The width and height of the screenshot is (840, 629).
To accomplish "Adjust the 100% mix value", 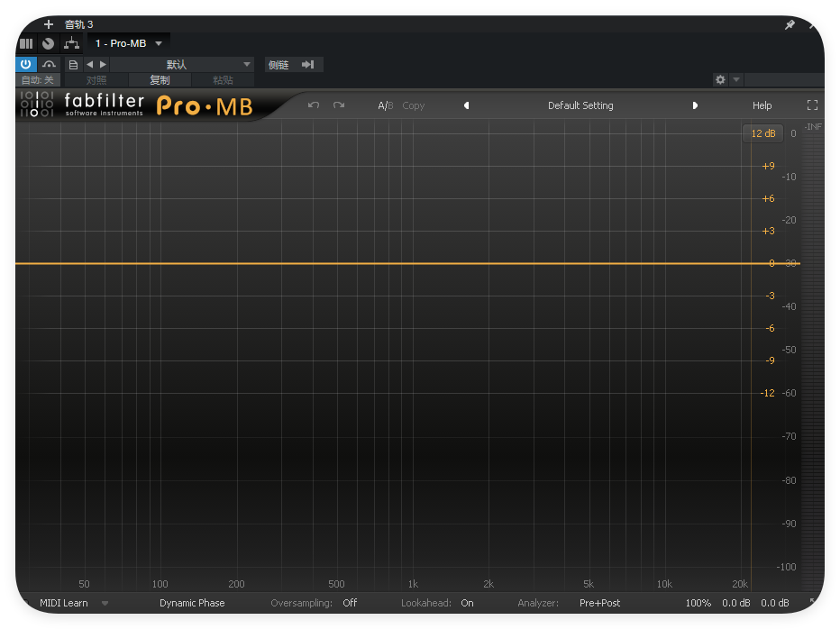I will 698,603.
